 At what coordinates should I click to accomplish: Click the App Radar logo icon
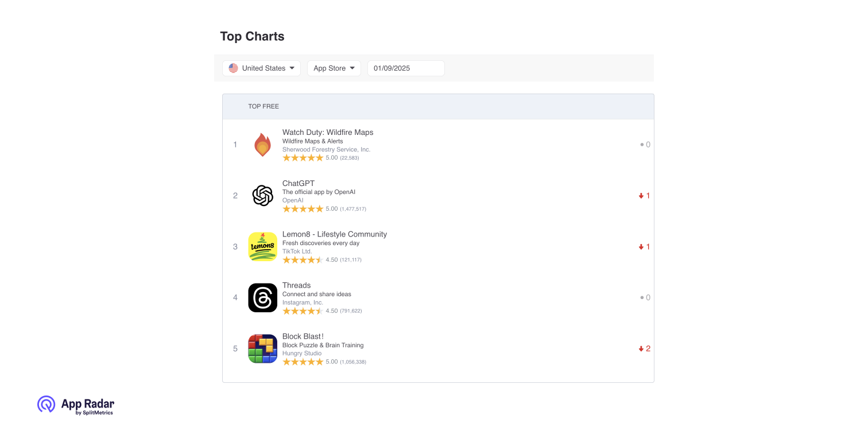point(46,405)
